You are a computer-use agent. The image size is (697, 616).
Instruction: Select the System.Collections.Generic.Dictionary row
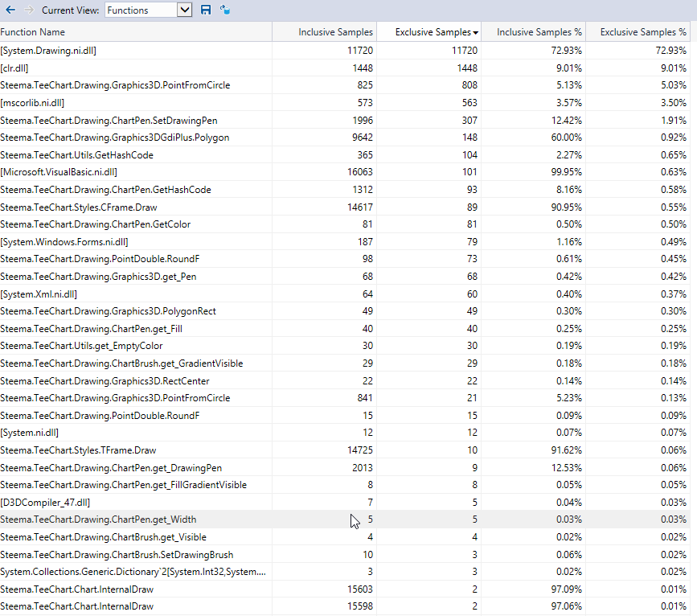click(345, 572)
